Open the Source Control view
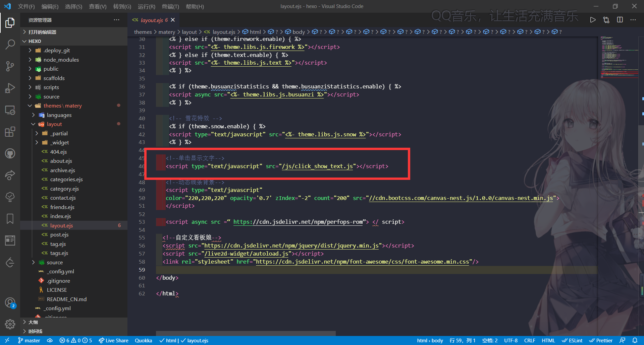Viewport: 644px width, 345px height. click(10, 66)
